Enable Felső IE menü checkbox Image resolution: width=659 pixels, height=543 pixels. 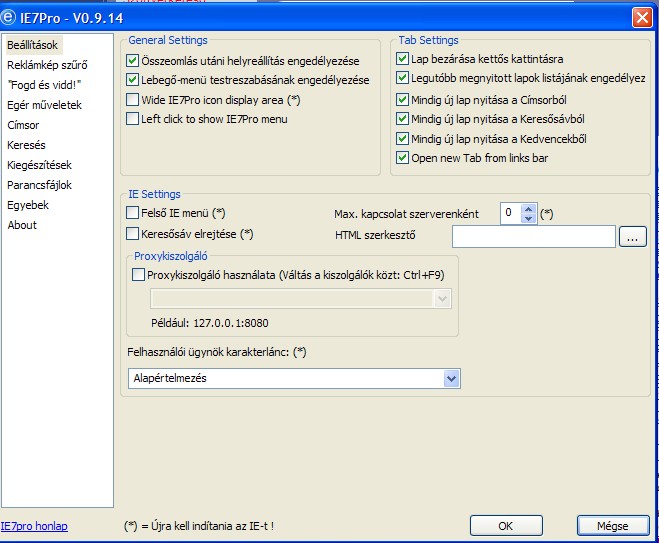pos(132,213)
